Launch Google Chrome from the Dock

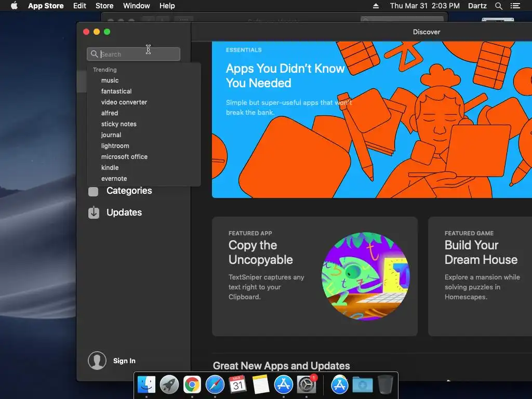[192, 384]
